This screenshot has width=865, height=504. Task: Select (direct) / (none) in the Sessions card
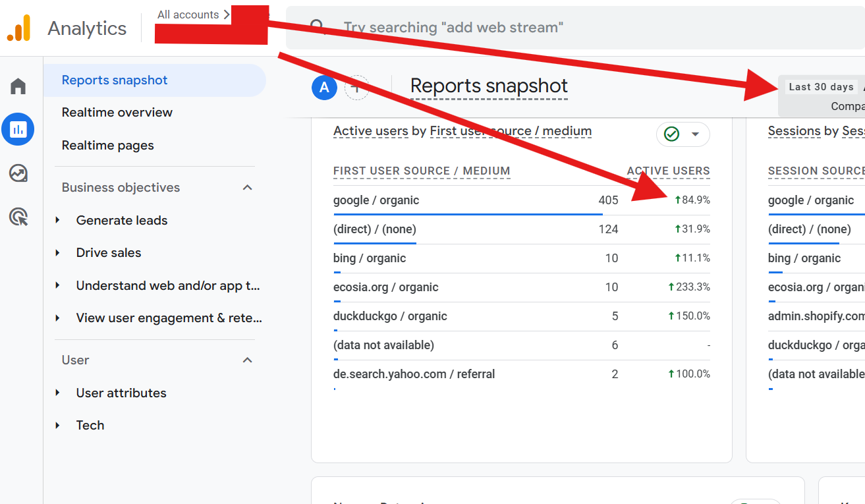(x=810, y=229)
